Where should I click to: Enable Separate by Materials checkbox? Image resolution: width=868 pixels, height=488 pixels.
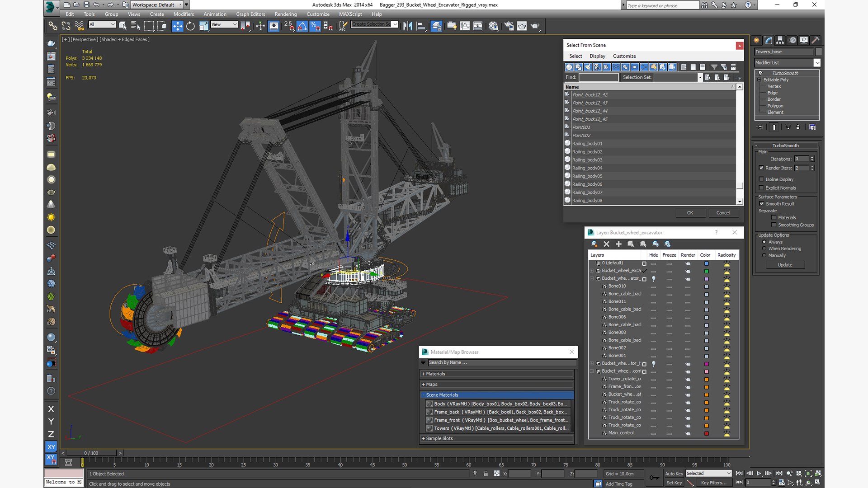(x=774, y=218)
